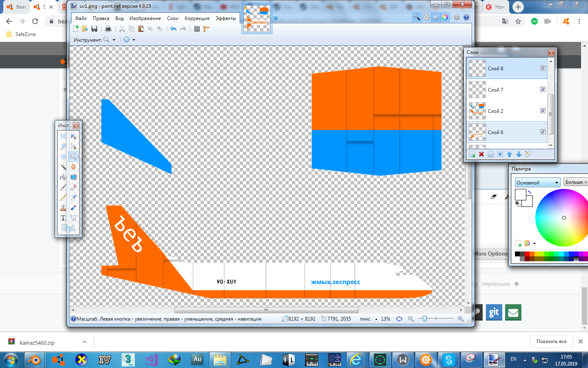Open the Основной color mode dropdown
Image resolution: width=588 pixels, height=368 pixels.
pyautogui.click(x=537, y=182)
